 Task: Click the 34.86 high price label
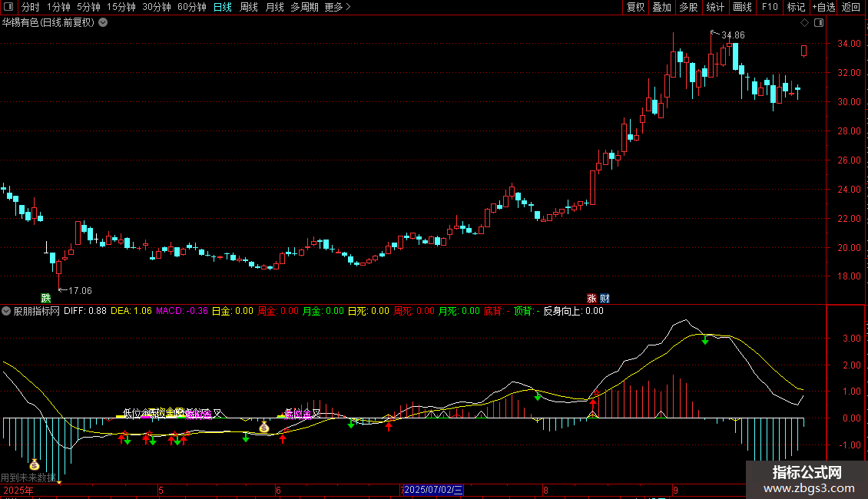pos(733,35)
